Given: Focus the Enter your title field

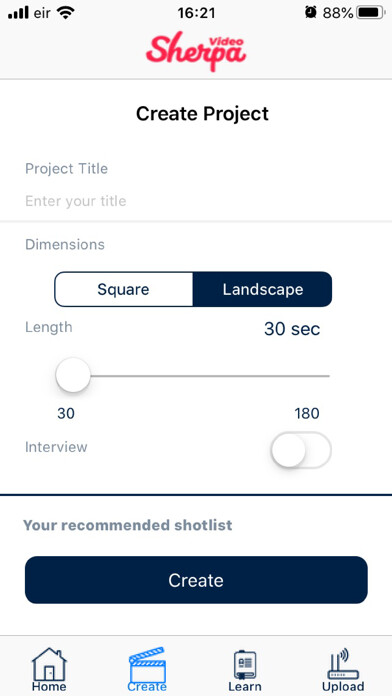Looking at the screenshot, I should point(196,202).
